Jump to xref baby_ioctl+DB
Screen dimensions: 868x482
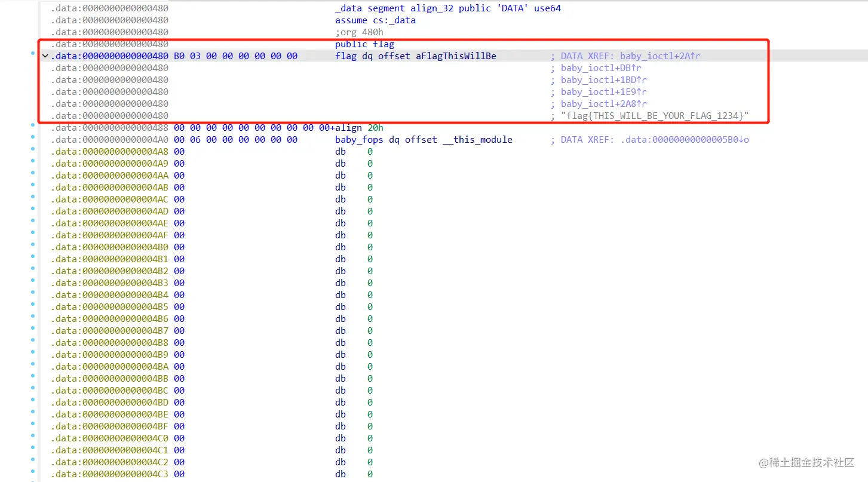point(601,68)
